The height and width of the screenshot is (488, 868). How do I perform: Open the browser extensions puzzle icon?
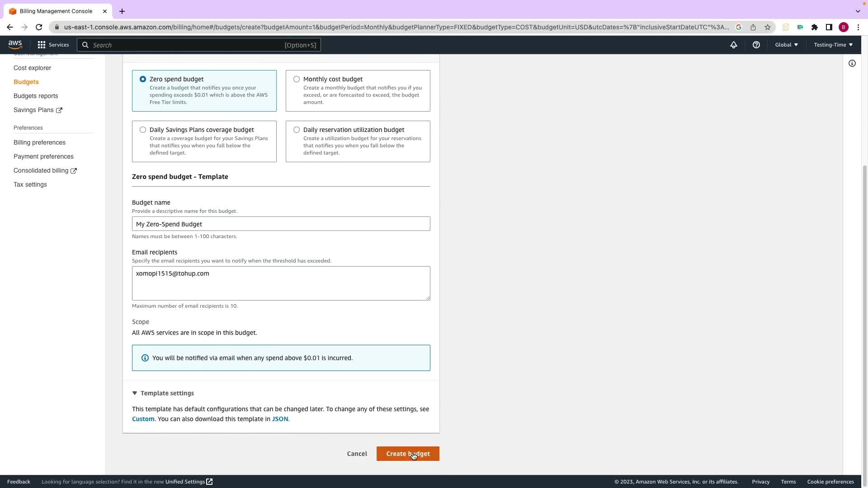click(814, 27)
